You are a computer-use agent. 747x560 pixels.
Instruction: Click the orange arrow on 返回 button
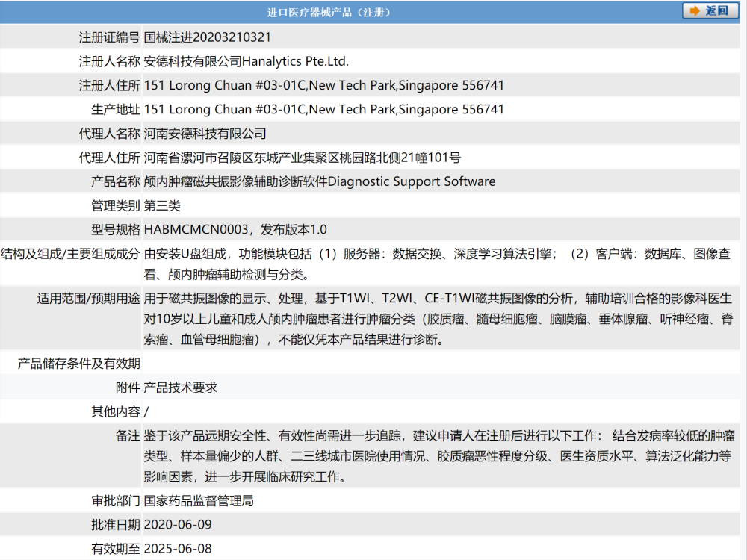695,10
